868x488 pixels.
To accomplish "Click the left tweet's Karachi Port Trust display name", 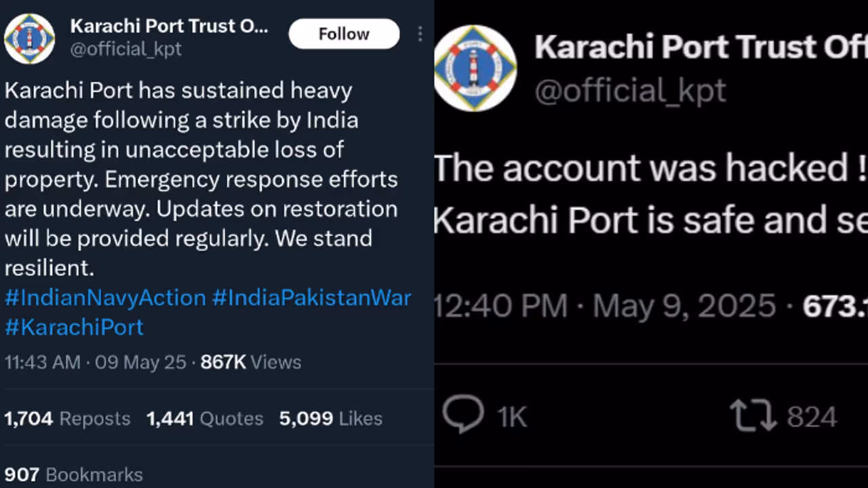I will [x=170, y=26].
